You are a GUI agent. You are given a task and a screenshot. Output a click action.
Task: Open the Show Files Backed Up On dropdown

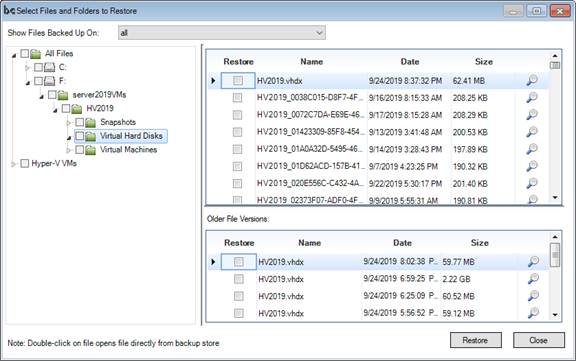222,33
